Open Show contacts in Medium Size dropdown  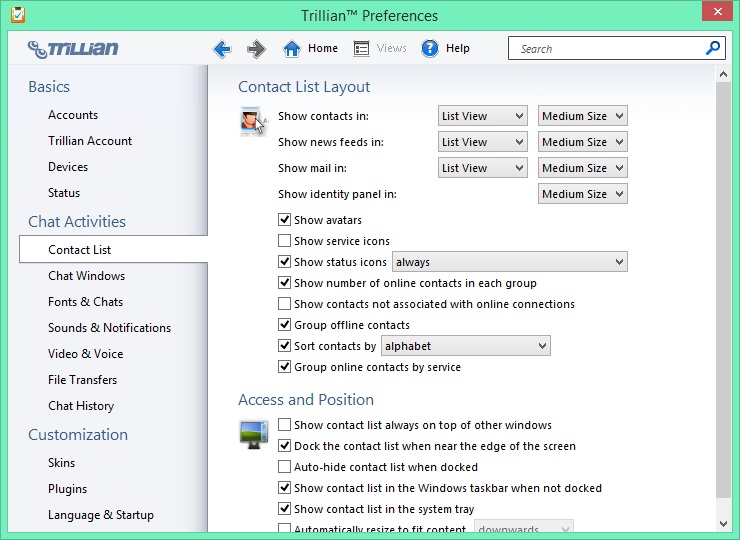pyautogui.click(x=583, y=116)
